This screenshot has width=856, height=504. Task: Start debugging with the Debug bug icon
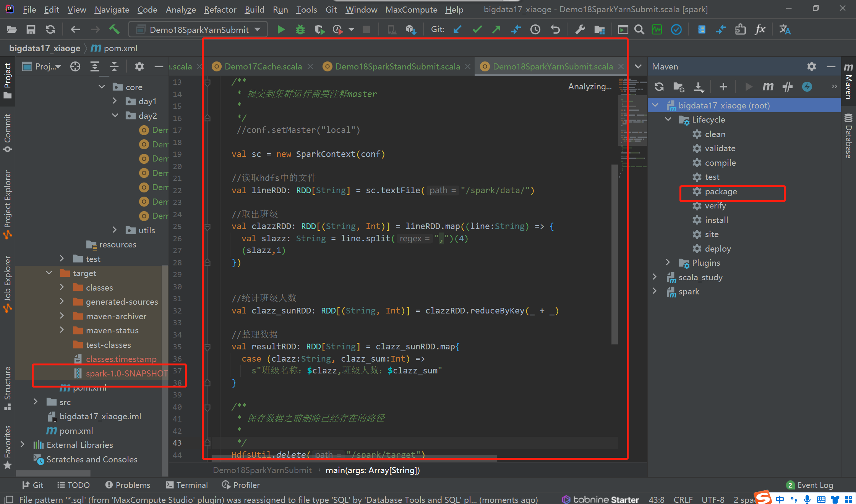coord(300,29)
